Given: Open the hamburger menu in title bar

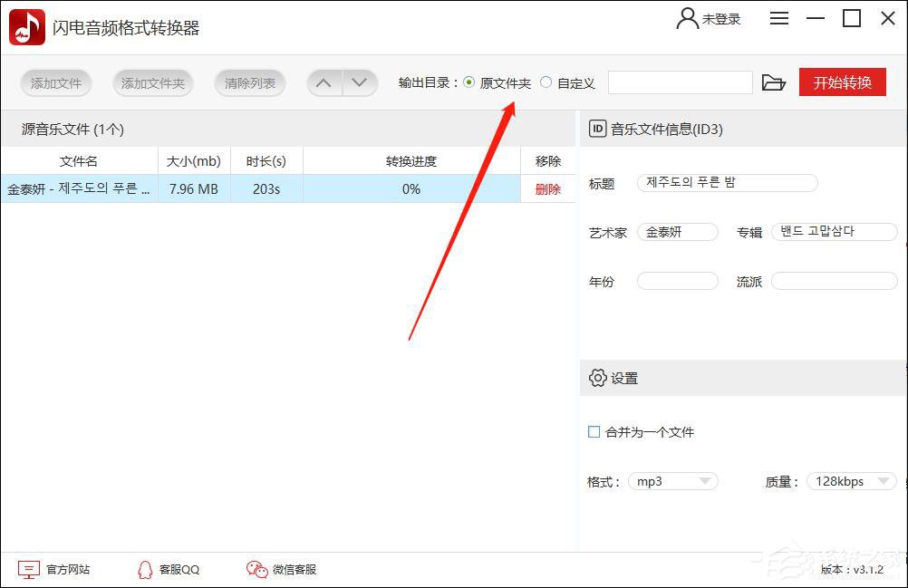Looking at the screenshot, I should 778,18.
